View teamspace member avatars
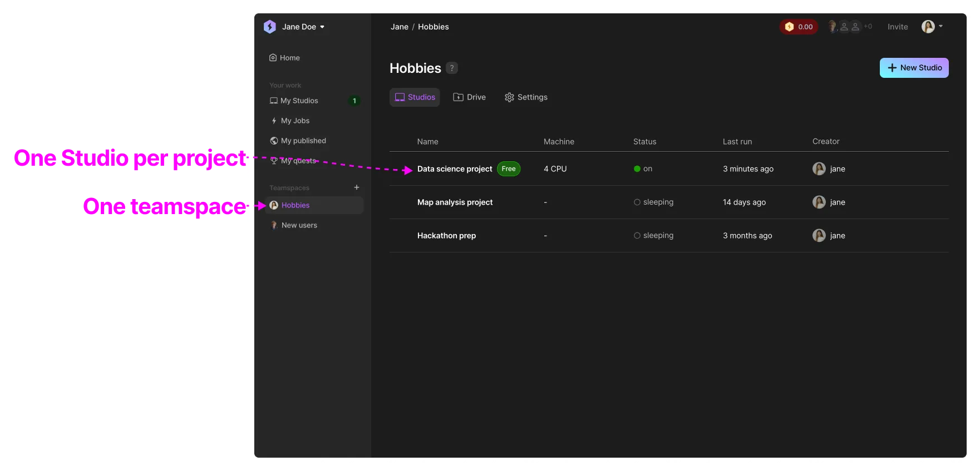This screenshot has height=471, width=980. pos(850,27)
